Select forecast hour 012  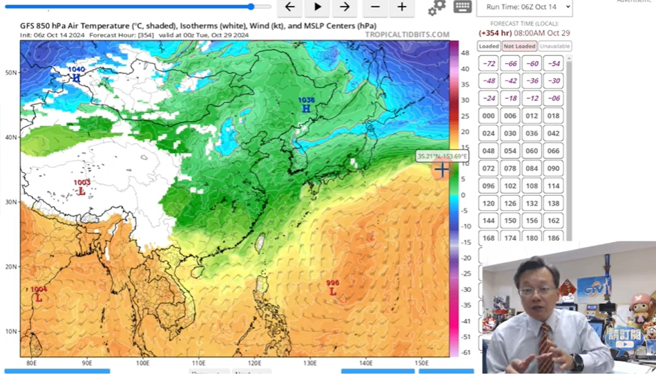pyautogui.click(x=532, y=116)
